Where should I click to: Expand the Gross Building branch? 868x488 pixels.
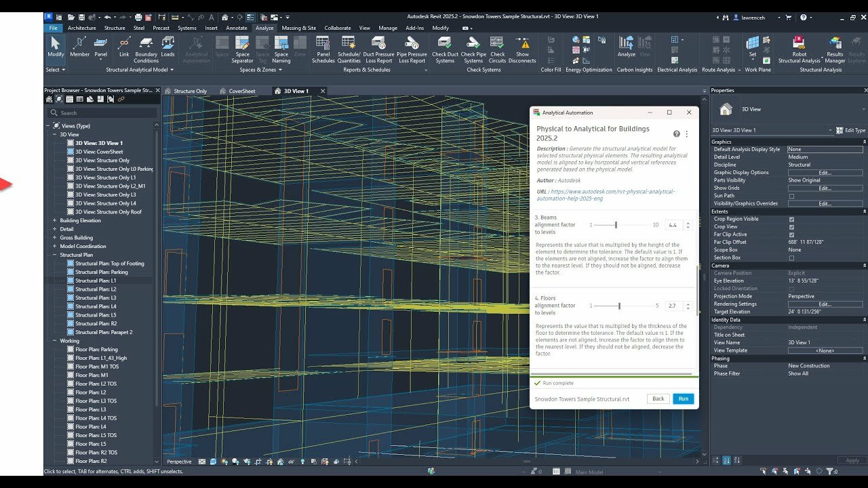(x=54, y=237)
